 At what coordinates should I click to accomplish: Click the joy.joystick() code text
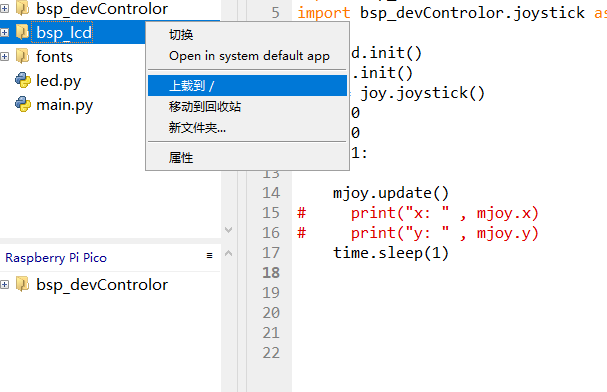(x=422, y=93)
